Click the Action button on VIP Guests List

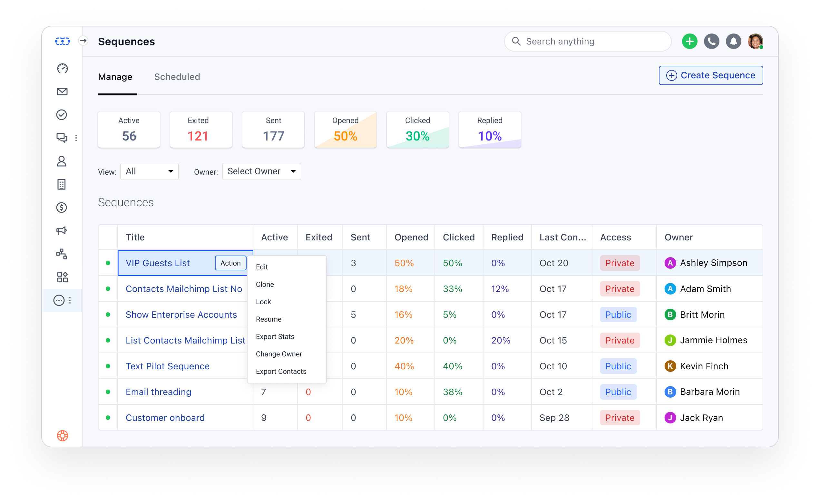pos(230,263)
